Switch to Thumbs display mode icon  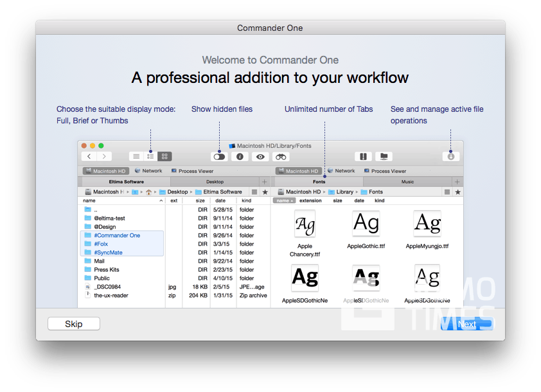[164, 156]
